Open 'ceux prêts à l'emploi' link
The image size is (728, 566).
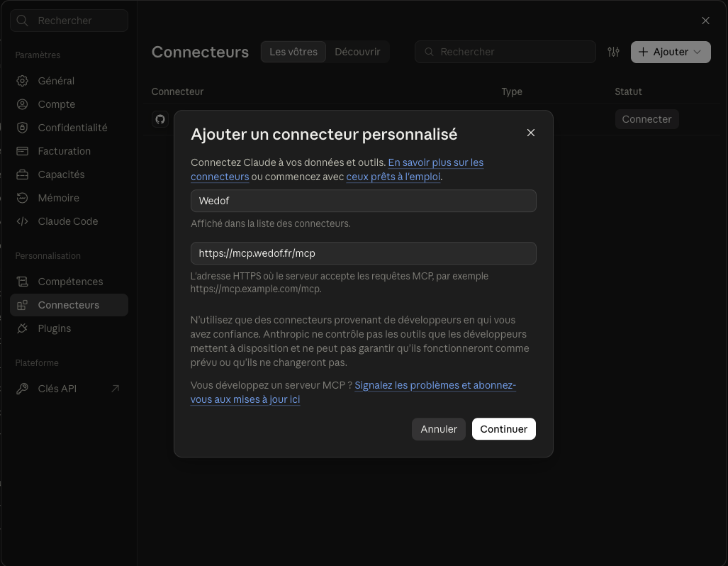pos(393,177)
